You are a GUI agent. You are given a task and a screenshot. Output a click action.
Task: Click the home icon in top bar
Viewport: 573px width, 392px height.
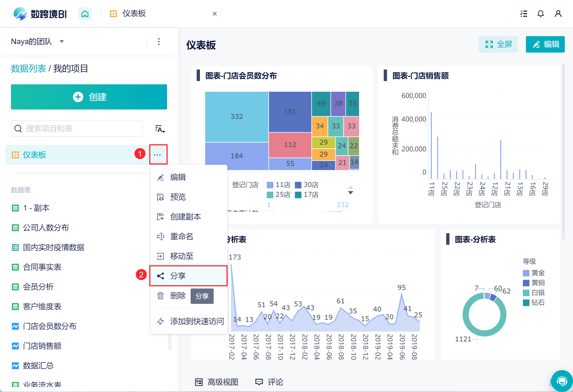pyautogui.click(x=85, y=14)
